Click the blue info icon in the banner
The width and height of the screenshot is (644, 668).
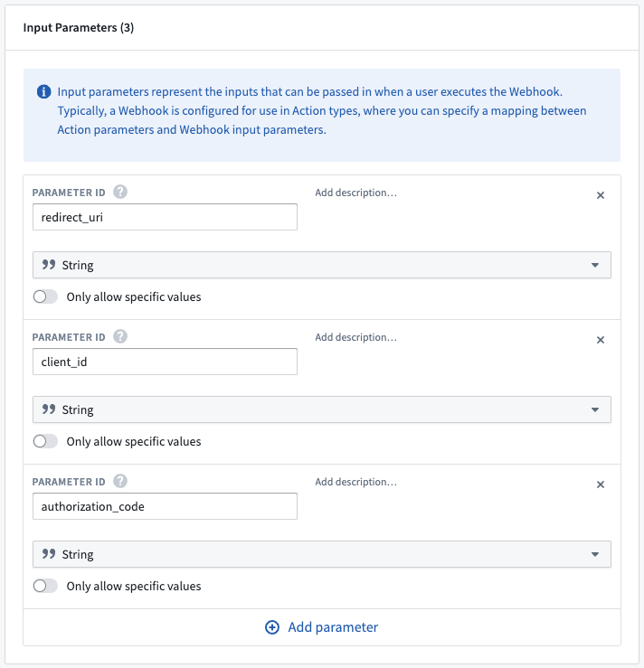(x=44, y=91)
